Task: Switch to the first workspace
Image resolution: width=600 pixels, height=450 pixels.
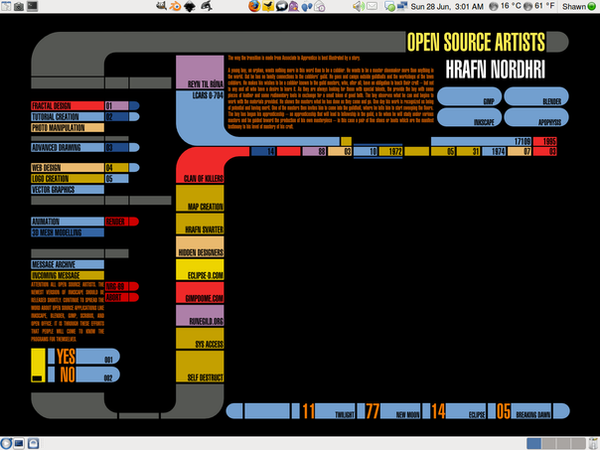Action: (534, 443)
